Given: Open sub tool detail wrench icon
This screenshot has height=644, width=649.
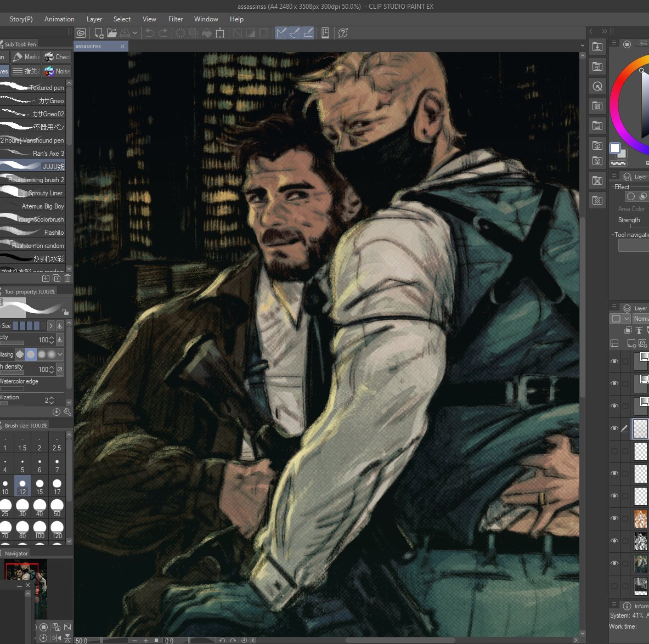Looking at the screenshot, I should tap(67, 411).
